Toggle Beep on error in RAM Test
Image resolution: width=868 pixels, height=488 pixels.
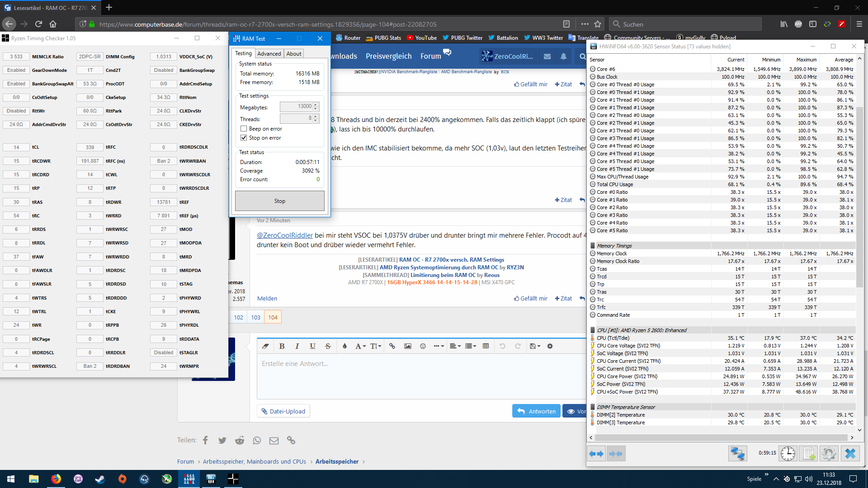pos(244,129)
